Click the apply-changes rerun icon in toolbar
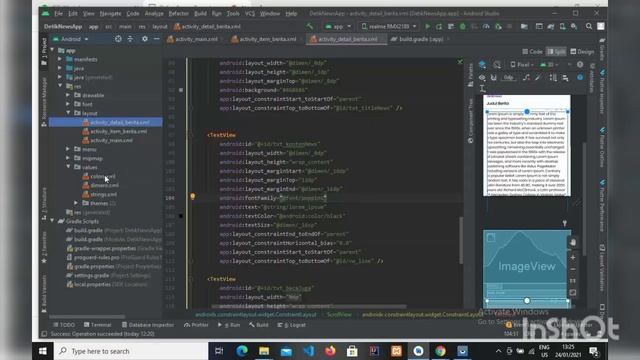640x360 pixels. click(439, 27)
